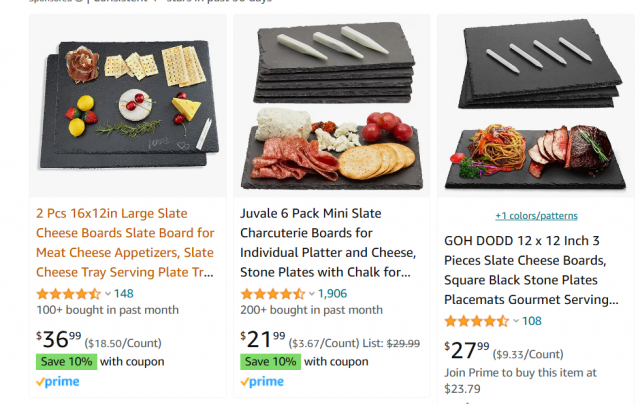Expand rating chevron next to 1,906 reviews
The width and height of the screenshot is (640, 404).
[x=312, y=294]
